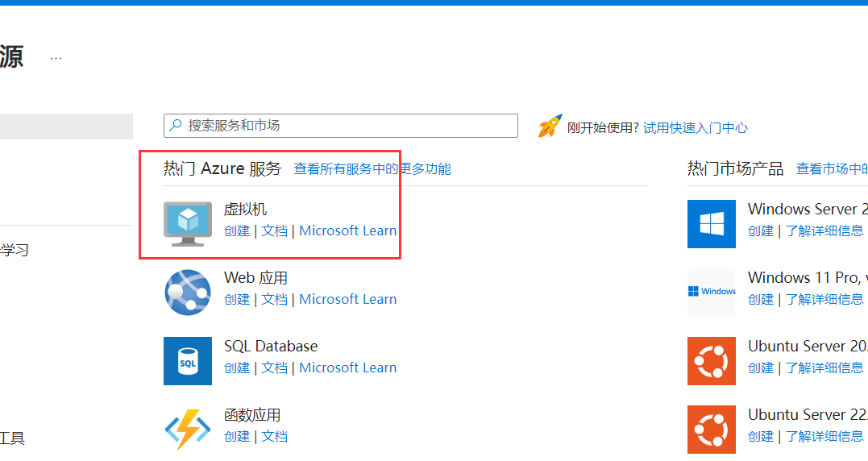Viewport: 868px width, 461px height.
Task: Click 创建 under 虚拟机
Action: [237, 230]
